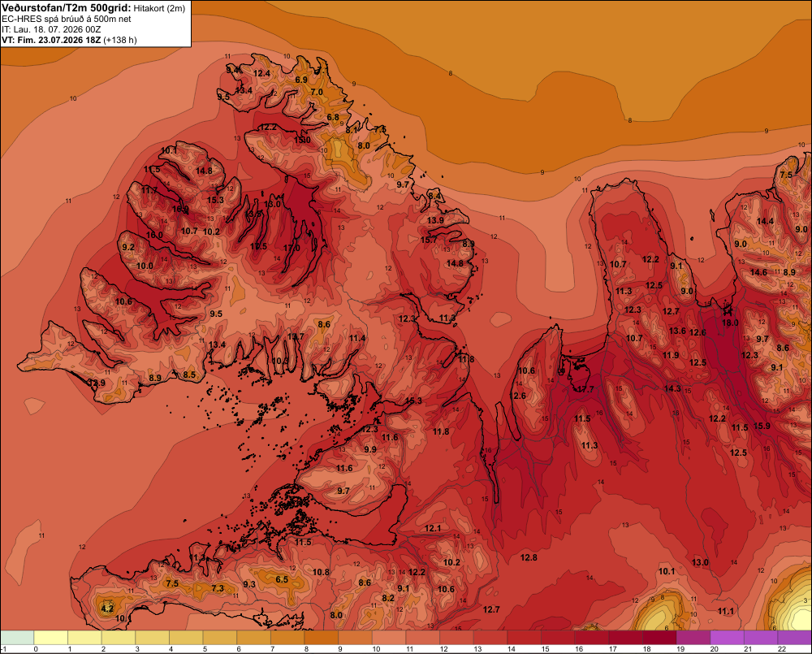Select legend swatch between 8 and 9
812x654 pixels.
click(x=322, y=638)
